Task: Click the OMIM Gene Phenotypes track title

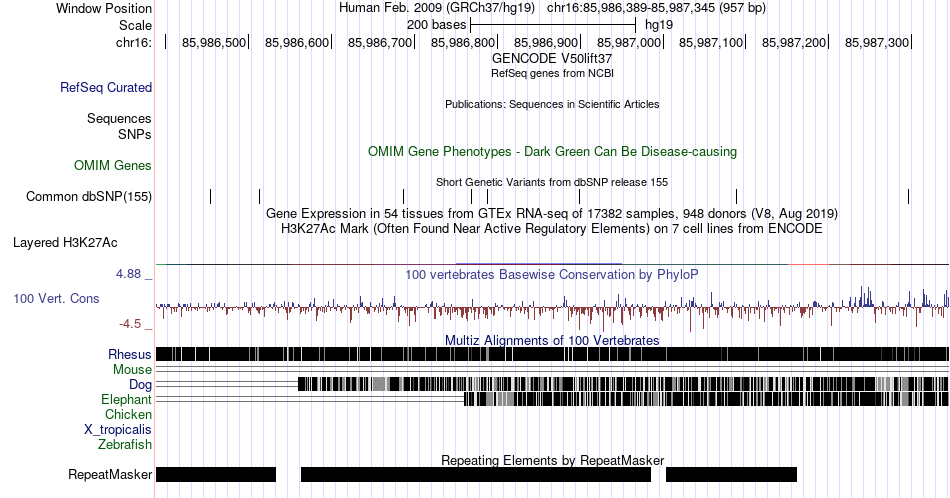Action: tap(552, 151)
